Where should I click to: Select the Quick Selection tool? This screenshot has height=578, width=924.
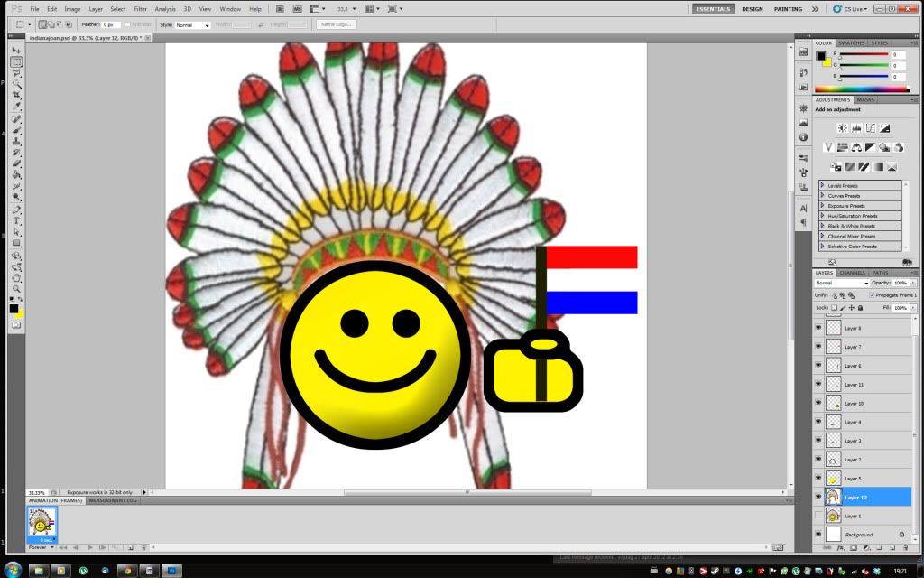[16, 84]
